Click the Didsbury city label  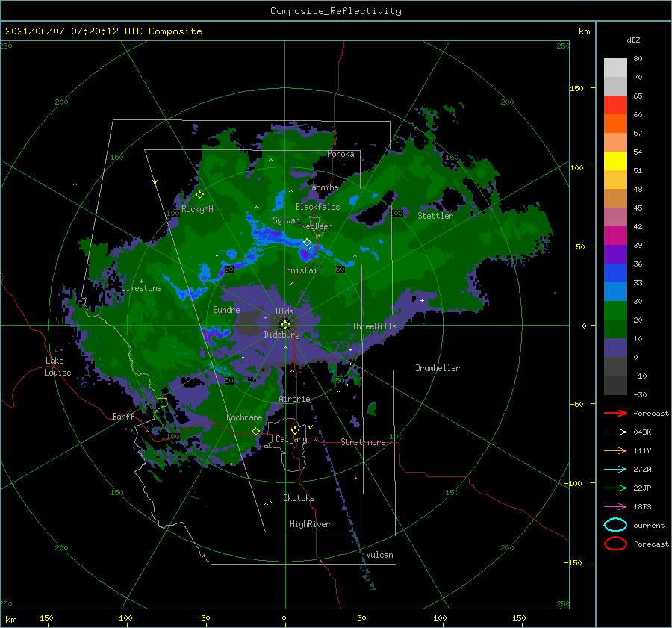tap(282, 335)
